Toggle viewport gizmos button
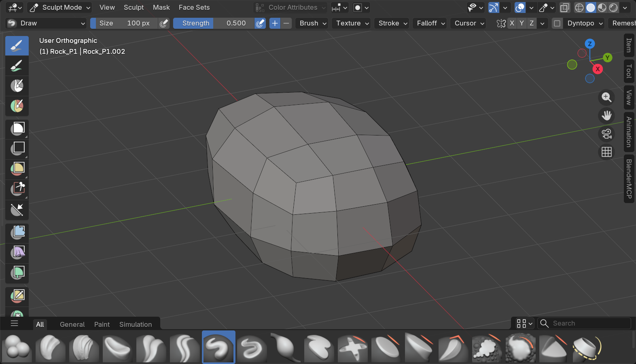Screen dimensions: 636x364 (494, 8)
